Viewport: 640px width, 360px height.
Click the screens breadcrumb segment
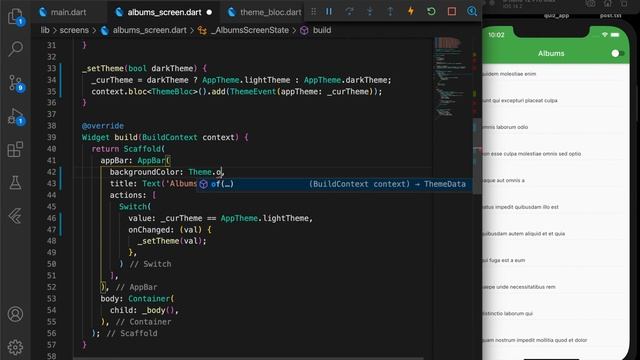tap(74, 30)
